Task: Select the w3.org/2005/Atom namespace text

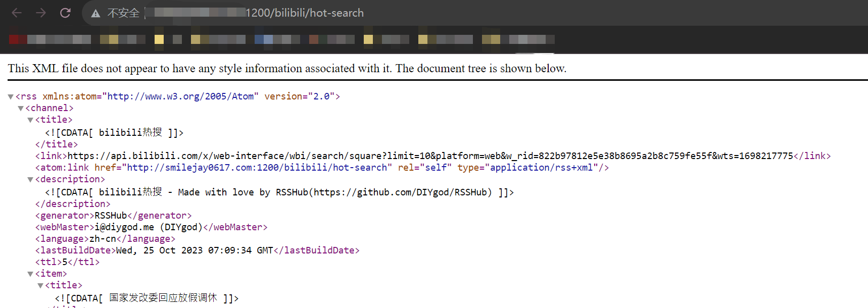Action: pos(180,96)
